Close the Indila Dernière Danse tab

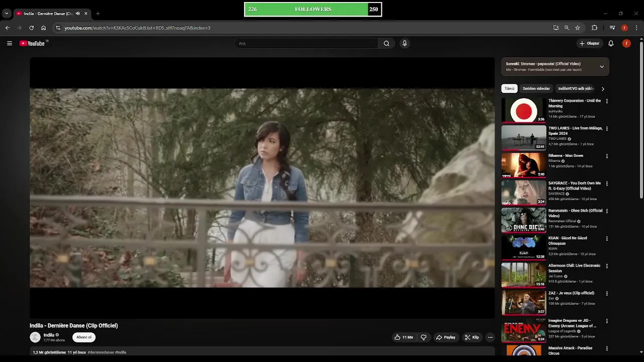point(86,14)
